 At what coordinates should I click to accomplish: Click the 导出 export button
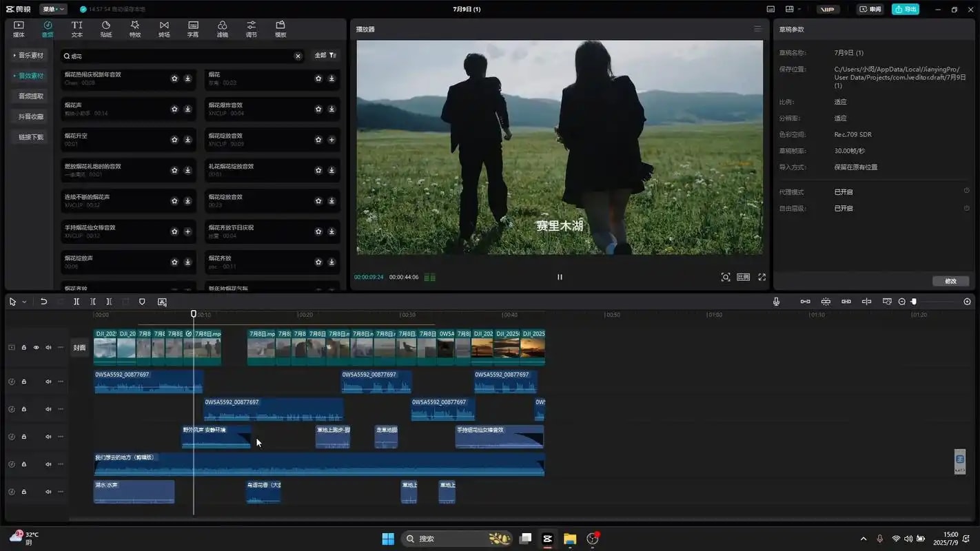pyautogui.click(x=906, y=9)
